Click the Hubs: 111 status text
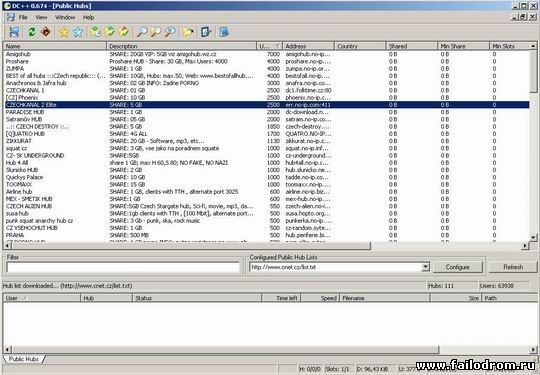Image resolution: width=540 pixels, height=375 pixels. (441, 285)
